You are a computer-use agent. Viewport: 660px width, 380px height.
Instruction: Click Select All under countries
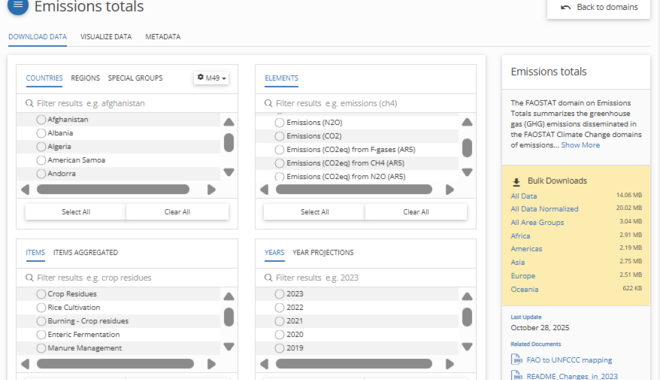pyautogui.click(x=76, y=212)
